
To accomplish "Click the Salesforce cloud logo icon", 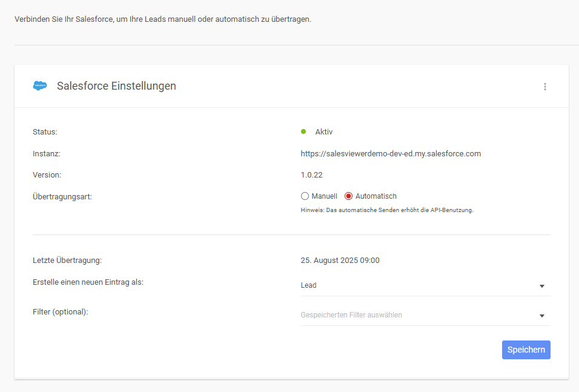I will pyautogui.click(x=40, y=85).
